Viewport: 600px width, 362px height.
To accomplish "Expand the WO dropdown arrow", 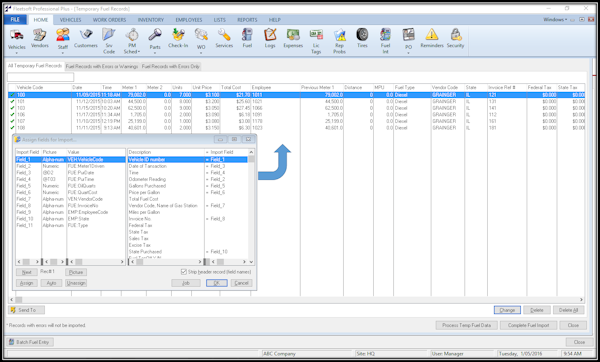I will click(x=201, y=52).
